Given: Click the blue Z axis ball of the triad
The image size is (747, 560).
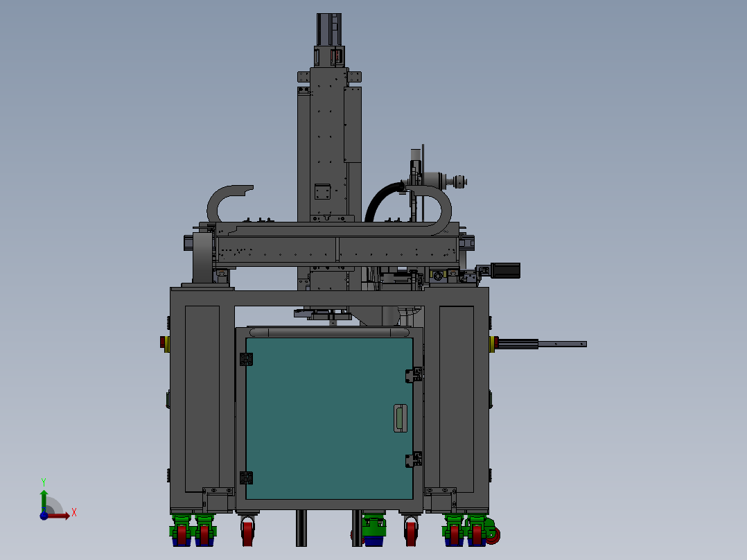Looking at the screenshot, I should [x=44, y=516].
